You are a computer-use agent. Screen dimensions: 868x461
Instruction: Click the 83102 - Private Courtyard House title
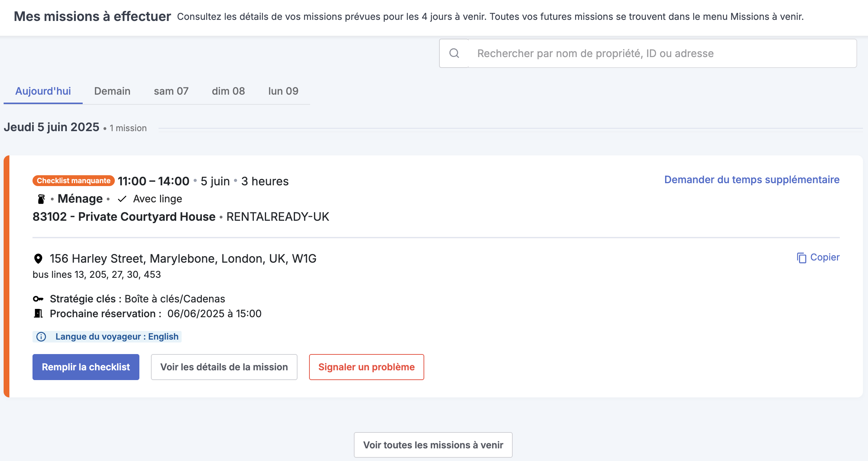pos(124,217)
